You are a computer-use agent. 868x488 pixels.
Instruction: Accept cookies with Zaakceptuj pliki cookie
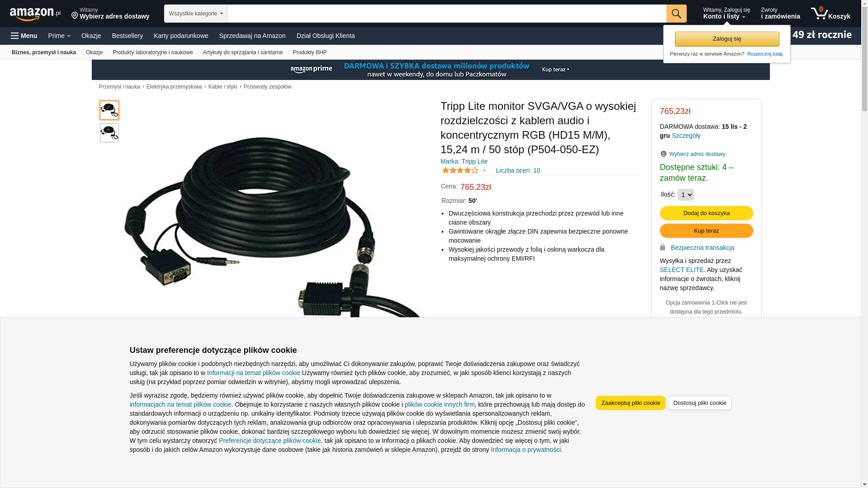pos(631,403)
